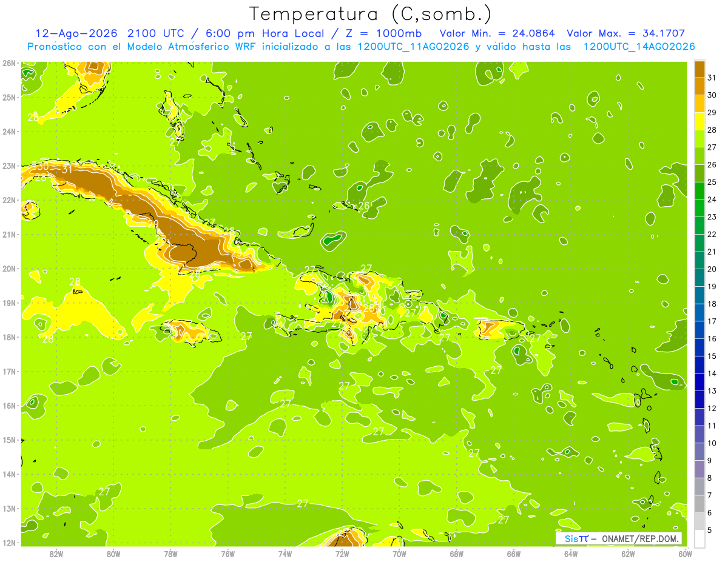Click the '70W' longitude axis label
Viewport: 728px width, 562px height.
pos(399,554)
